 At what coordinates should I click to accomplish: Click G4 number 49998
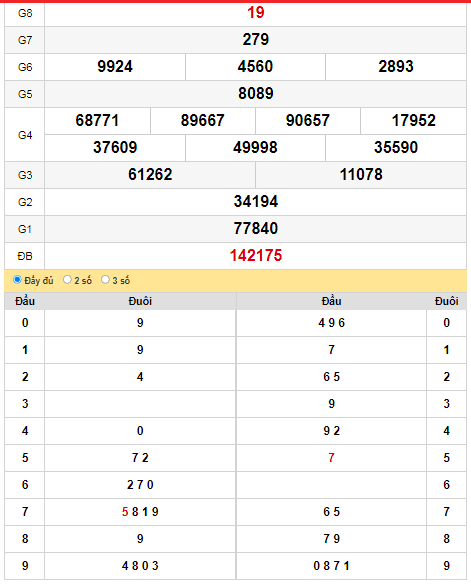[255, 147]
